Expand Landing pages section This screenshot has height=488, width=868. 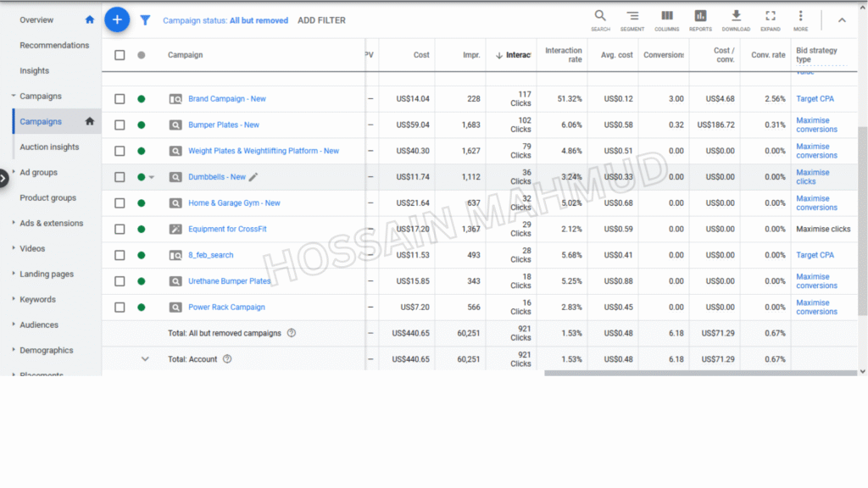pyautogui.click(x=14, y=274)
